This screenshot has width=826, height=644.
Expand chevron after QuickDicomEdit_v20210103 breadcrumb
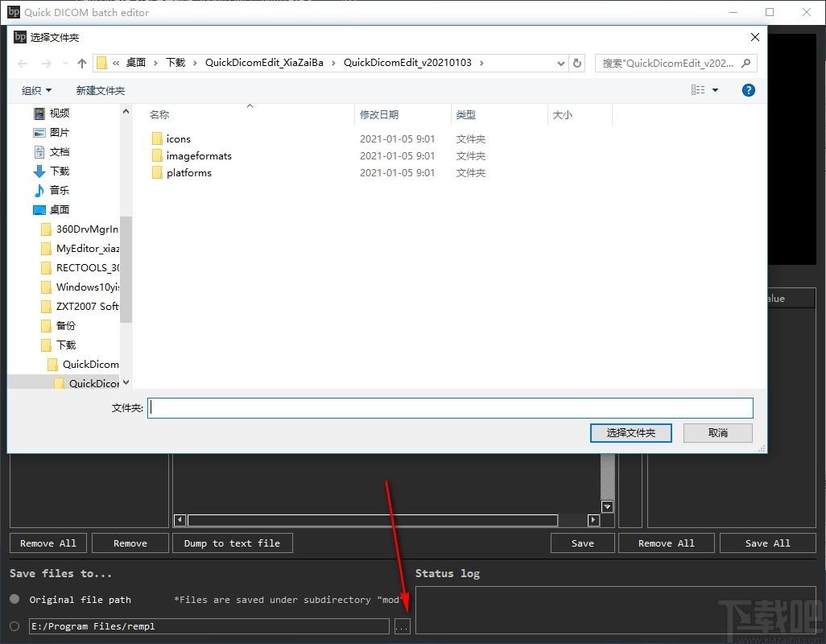coord(481,63)
